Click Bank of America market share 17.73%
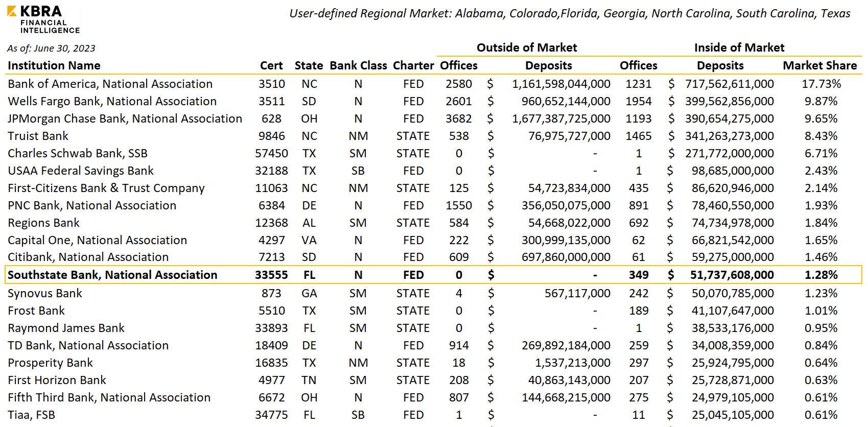868x427 pixels. [x=821, y=84]
